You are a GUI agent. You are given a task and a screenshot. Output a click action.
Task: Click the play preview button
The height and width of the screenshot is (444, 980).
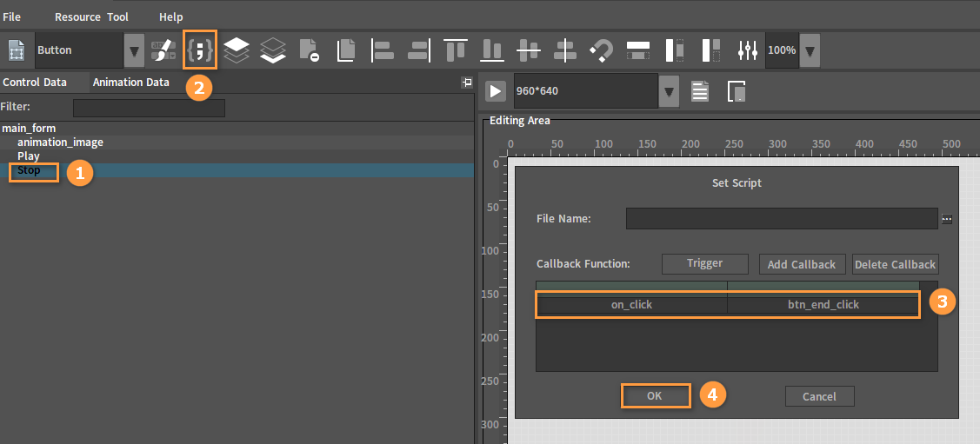496,91
